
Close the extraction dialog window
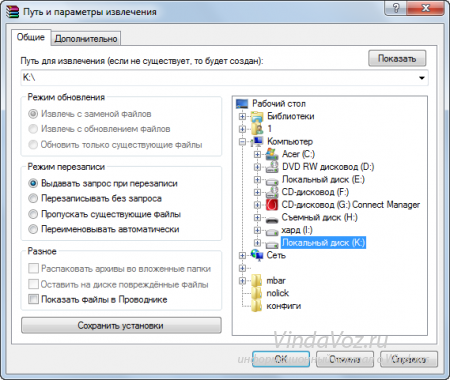(x=426, y=8)
